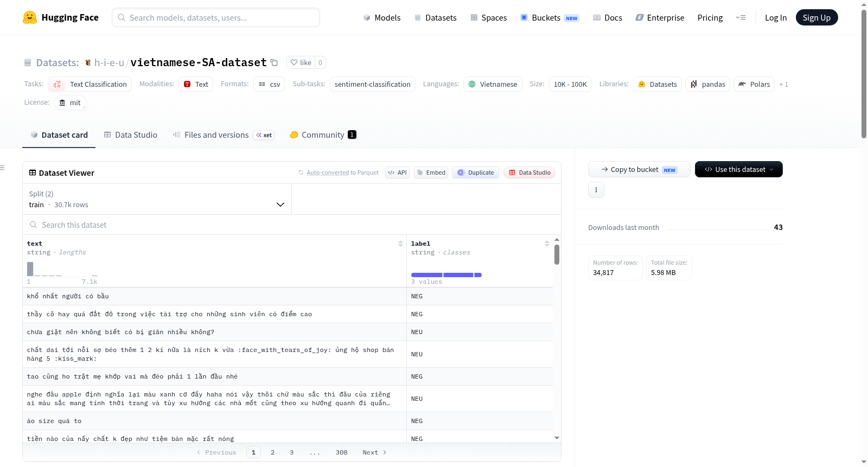The height and width of the screenshot is (467, 868).
Task: Click the dataset viewer vertical scrollbar
Action: coord(557,254)
